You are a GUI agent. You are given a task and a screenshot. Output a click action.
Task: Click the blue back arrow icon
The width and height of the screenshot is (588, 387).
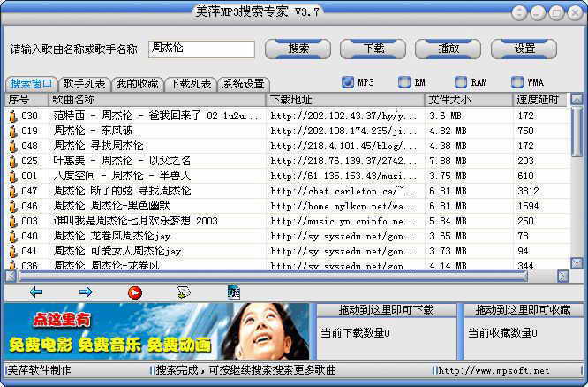coord(35,292)
